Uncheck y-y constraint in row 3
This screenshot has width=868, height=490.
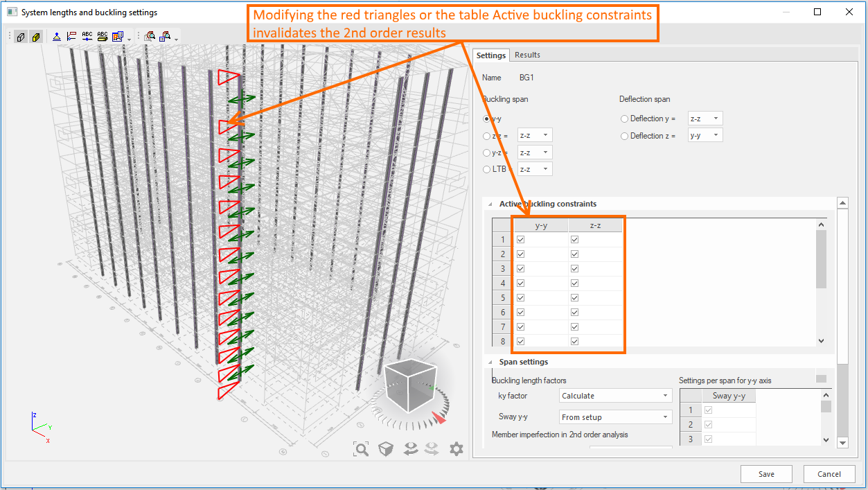pos(521,269)
